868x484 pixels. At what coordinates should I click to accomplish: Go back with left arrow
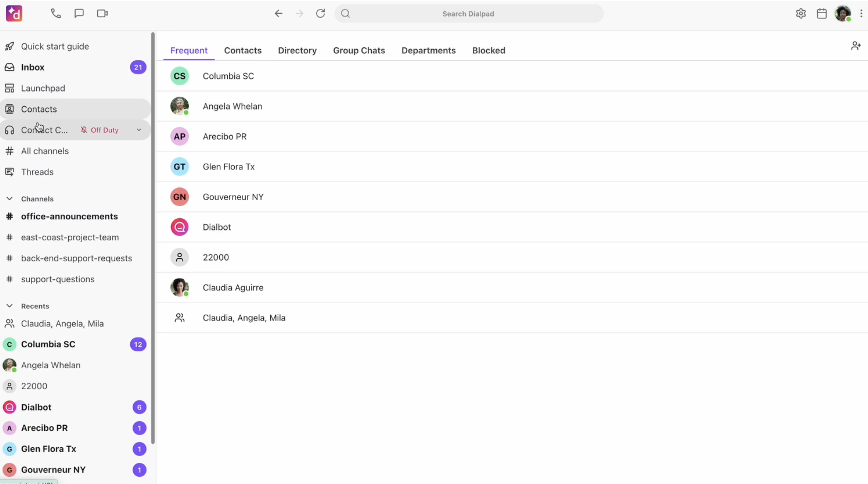(278, 14)
